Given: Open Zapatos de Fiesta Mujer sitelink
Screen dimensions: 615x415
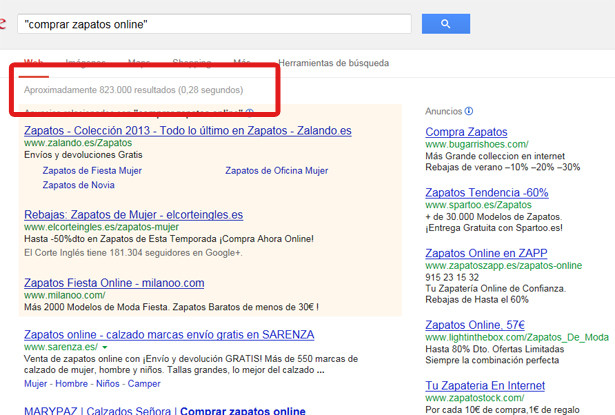Looking at the screenshot, I should coord(92,171).
